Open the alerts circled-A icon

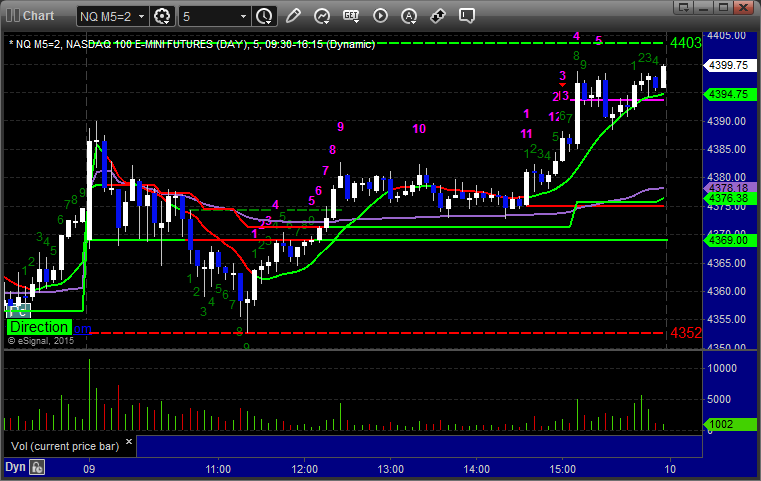pyautogui.click(x=409, y=16)
